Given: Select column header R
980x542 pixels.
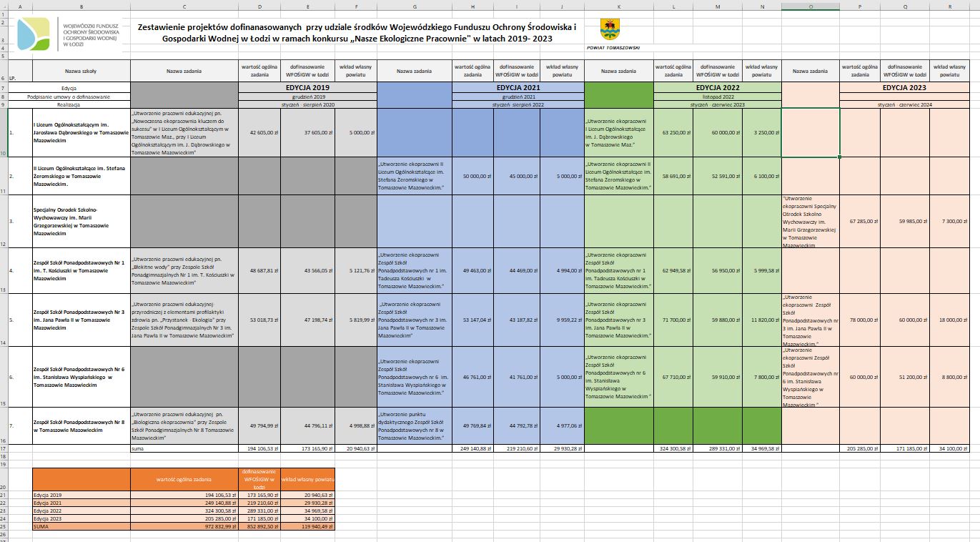Looking at the screenshot, I should point(950,6).
